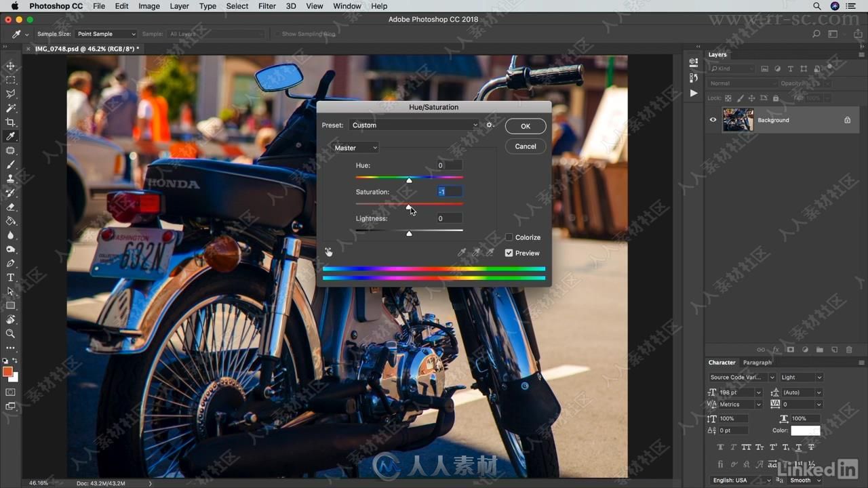The height and width of the screenshot is (488, 868).
Task: Uncheck the Preview checkbox
Action: 509,253
